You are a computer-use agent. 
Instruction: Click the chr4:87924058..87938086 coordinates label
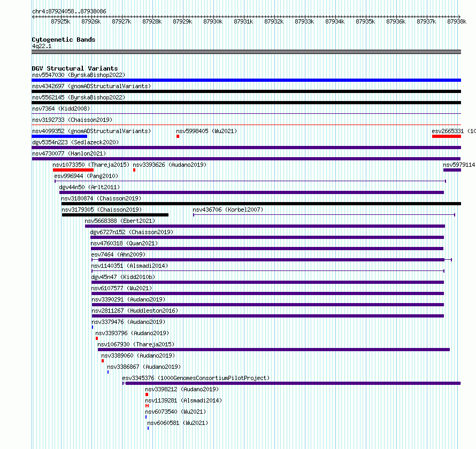[69, 12]
